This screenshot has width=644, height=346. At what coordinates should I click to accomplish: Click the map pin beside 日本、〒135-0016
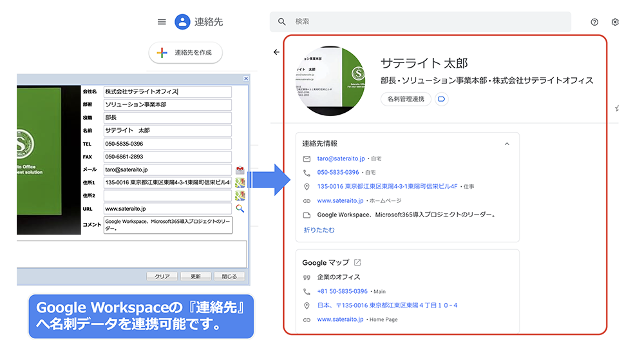coord(307,305)
